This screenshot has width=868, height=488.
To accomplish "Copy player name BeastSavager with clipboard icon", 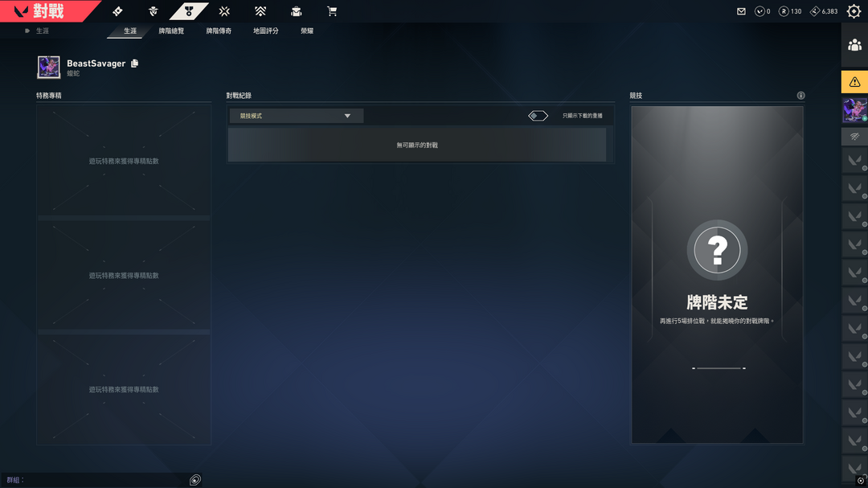I will click(134, 64).
